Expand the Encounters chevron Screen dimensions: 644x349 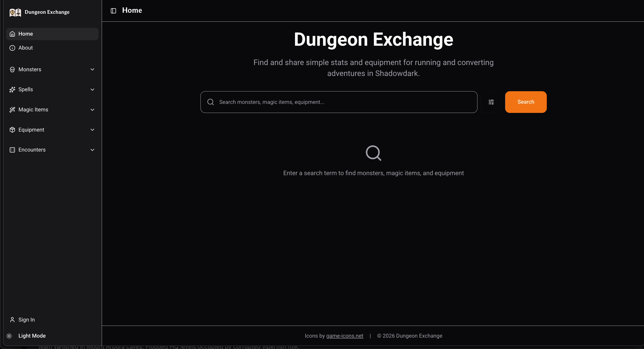92,150
